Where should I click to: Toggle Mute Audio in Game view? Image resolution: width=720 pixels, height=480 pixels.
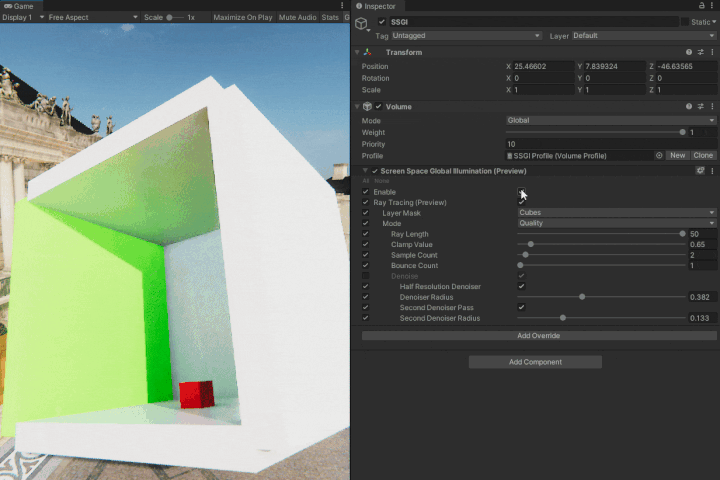tap(298, 17)
